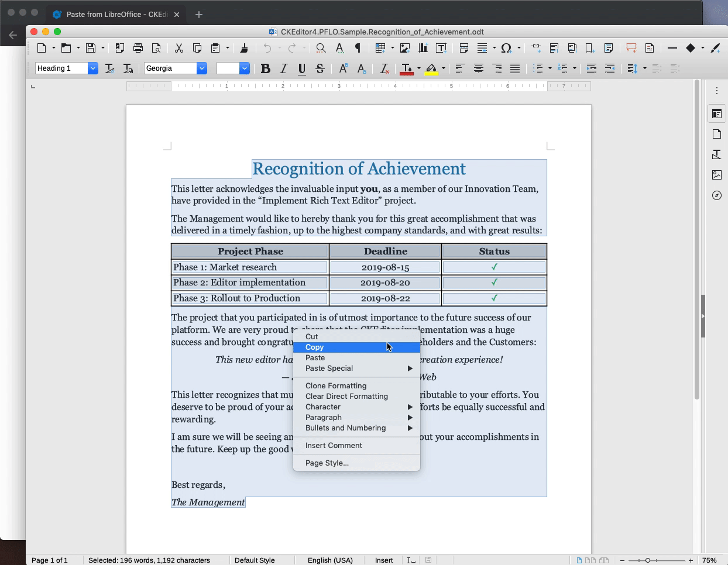Toggle Italic formatting
Screen dimensions: 728x565
pyautogui.click(x=284, y=68)
